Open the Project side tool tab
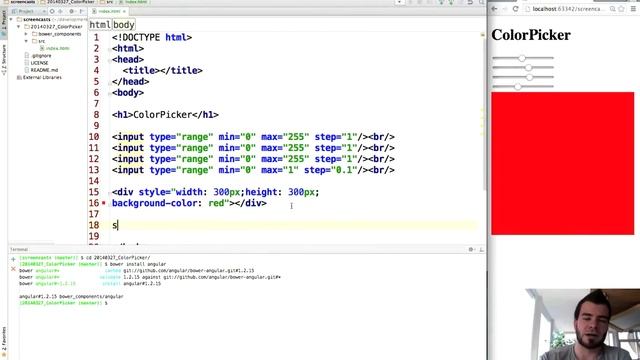 point(4,22)
